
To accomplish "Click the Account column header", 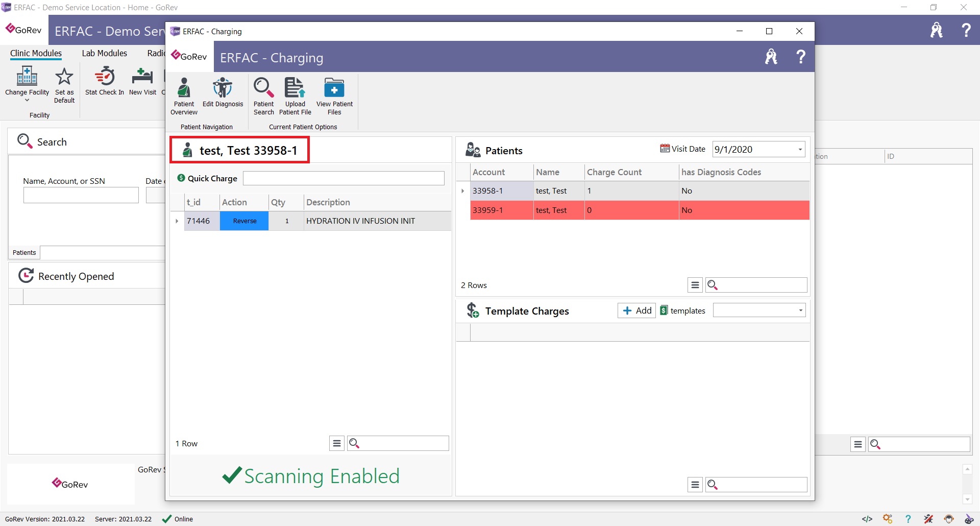I will click(x=501, y=173).
